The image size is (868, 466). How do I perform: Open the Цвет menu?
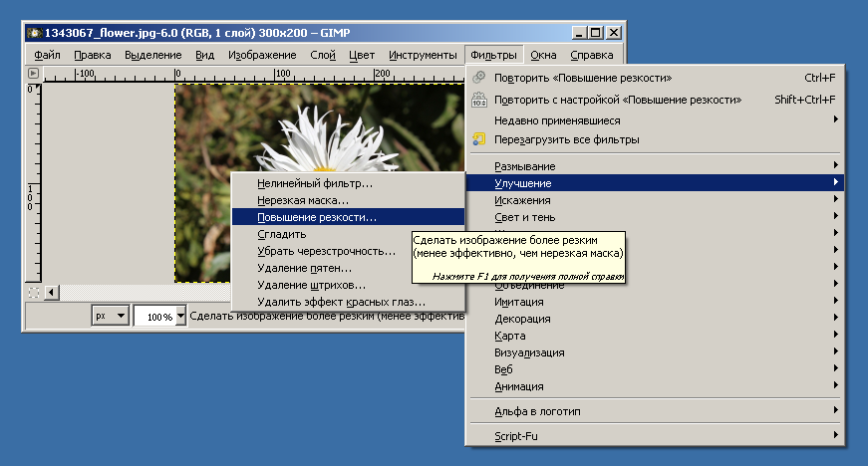click(362, 55)
